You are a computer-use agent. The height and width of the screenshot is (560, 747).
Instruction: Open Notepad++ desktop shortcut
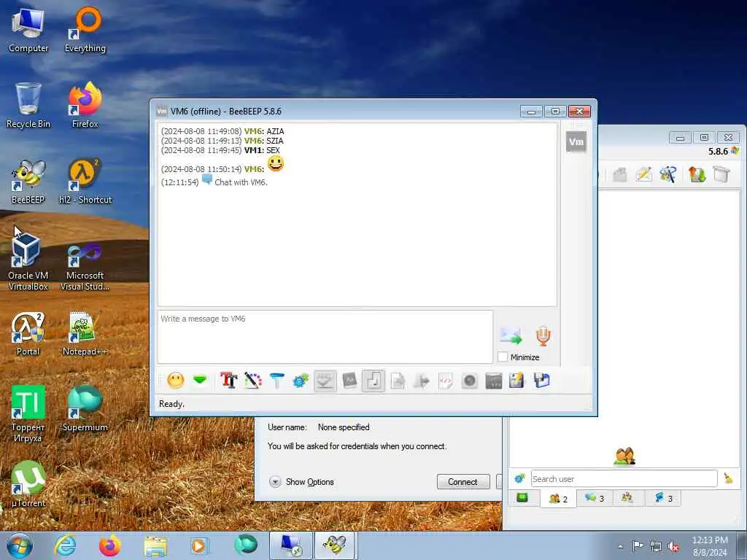[x=85, y=334]
